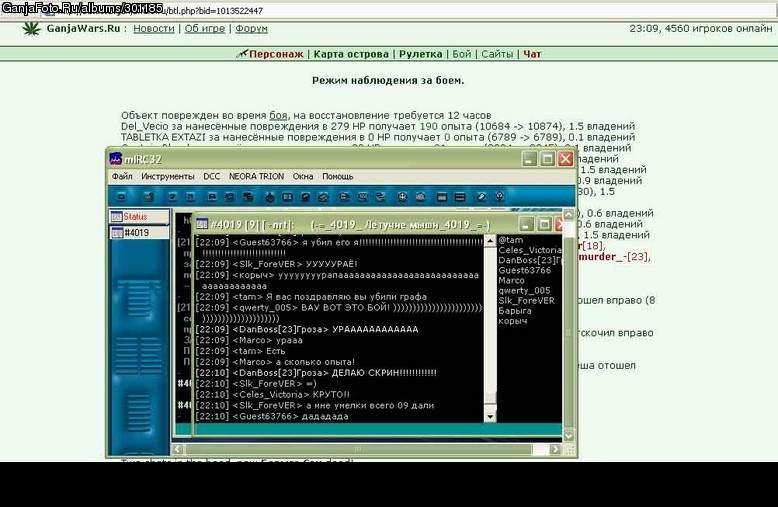
Task: Open the Окна menu
Action: 303,177
